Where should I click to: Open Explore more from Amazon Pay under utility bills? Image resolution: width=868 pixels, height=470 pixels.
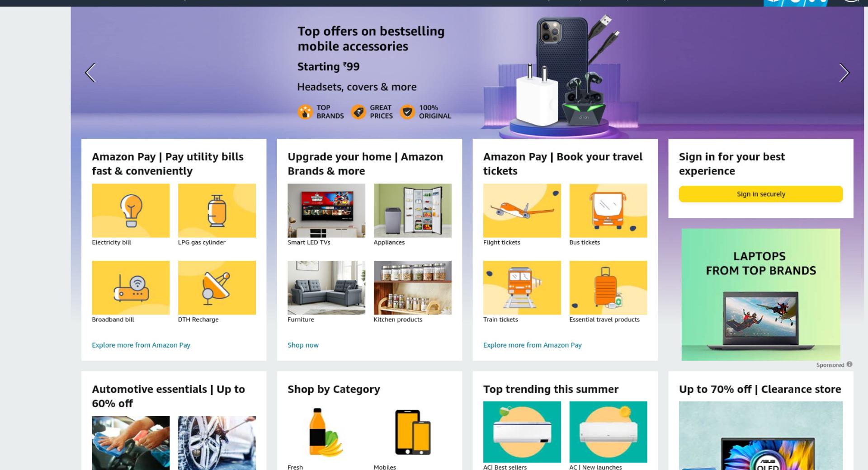click(141, 345)
